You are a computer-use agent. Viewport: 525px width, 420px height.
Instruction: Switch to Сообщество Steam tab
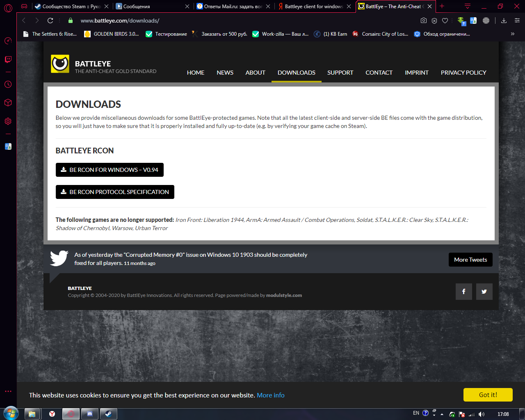pyautogui.click(x=71, y=7)
